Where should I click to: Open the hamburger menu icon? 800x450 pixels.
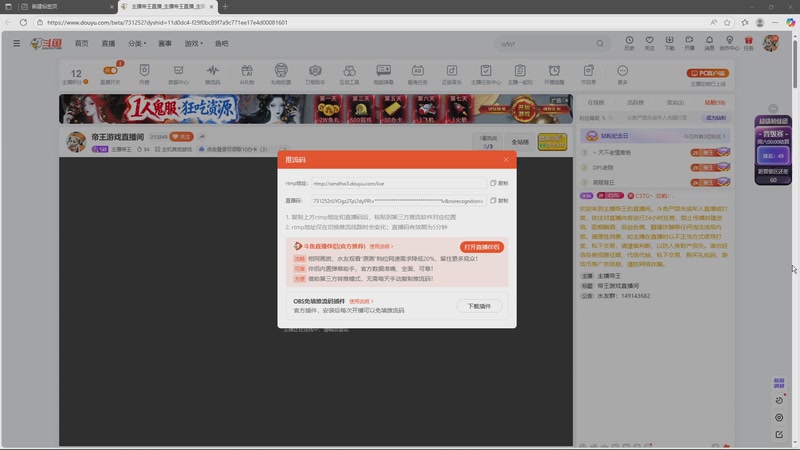click(17, 43)
